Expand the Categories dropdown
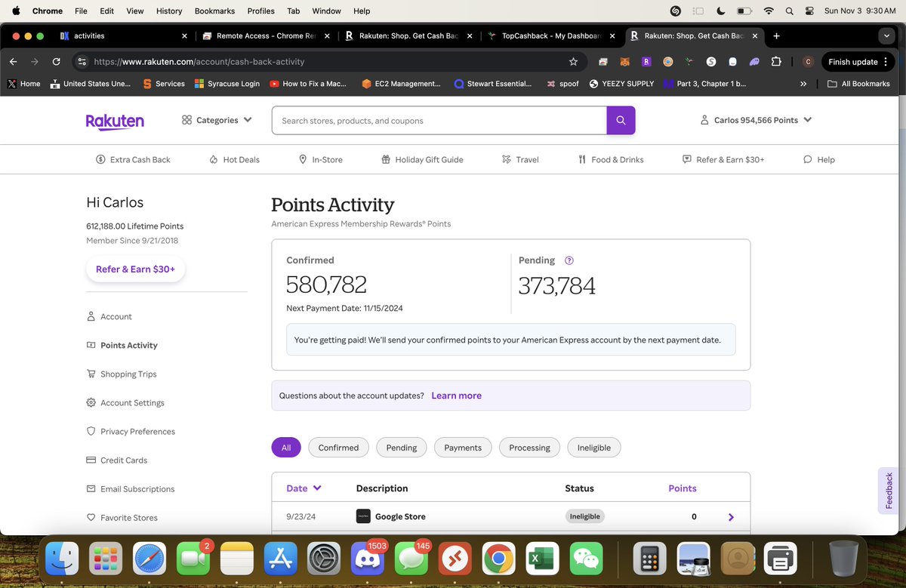Image resolution: width=906 pixels, height=588 pixels. tap(217, 120)
